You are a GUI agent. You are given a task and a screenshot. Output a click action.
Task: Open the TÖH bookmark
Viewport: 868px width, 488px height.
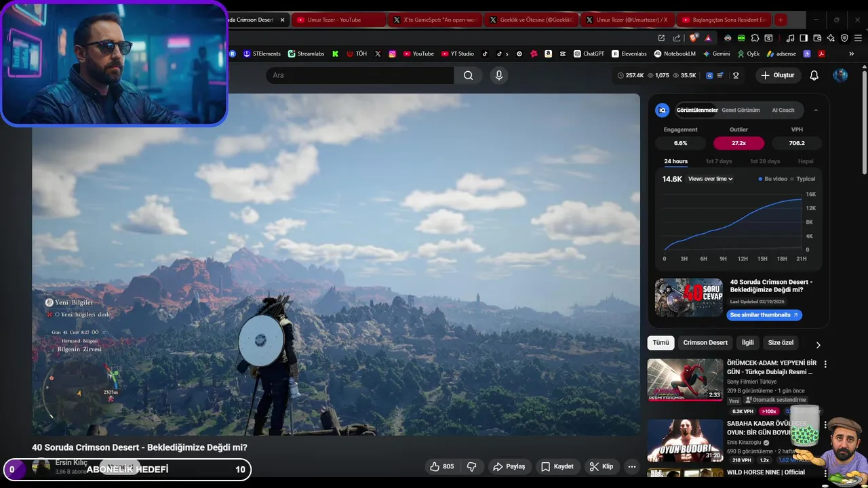point(357,54)
